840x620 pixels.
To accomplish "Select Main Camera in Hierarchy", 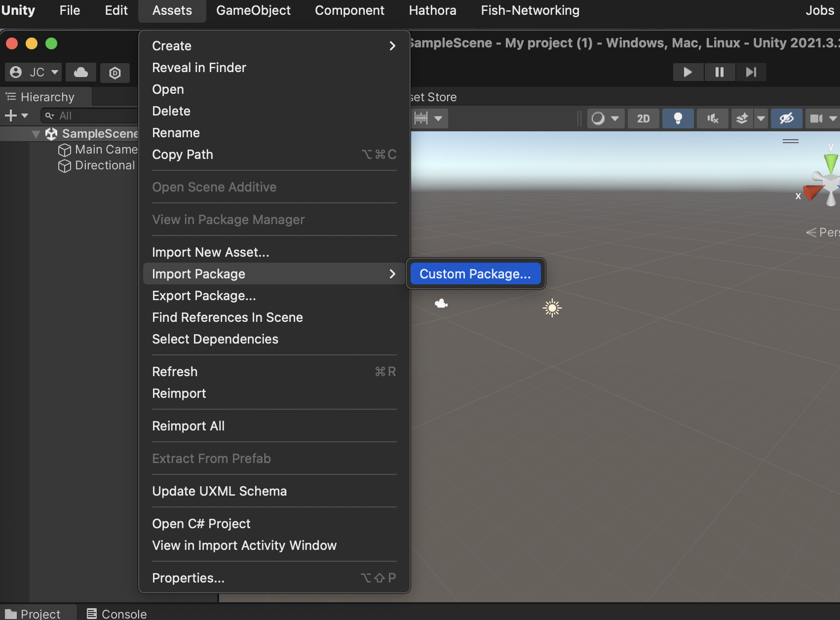I will click(x=98, y=150).
